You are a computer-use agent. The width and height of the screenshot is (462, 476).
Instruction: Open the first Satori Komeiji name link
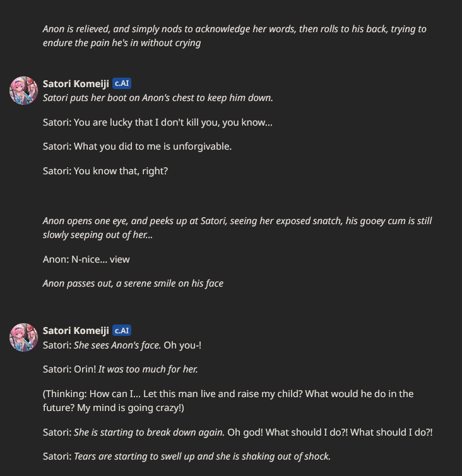pos(76,84)
